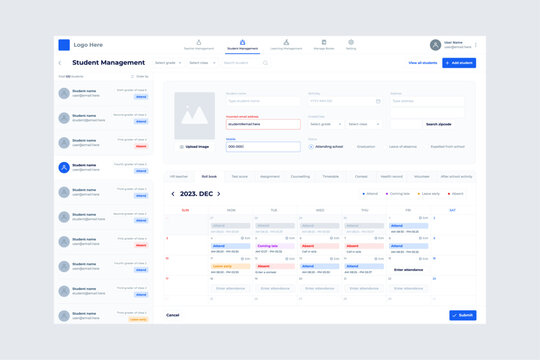The height and width of the screenshot is (360, 540).
Task: Select the Expelled from school status option
Action: pos(447,147)
